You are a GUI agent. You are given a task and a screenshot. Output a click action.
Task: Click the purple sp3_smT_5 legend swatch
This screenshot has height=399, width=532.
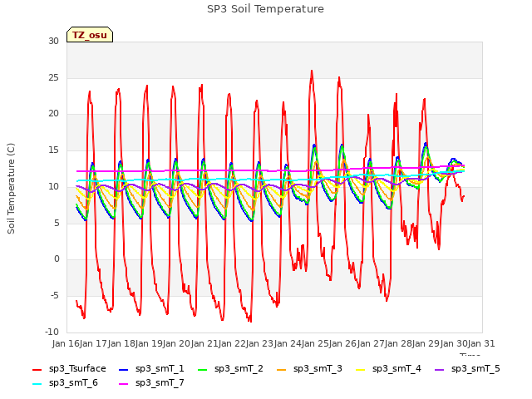click(440, 369)
